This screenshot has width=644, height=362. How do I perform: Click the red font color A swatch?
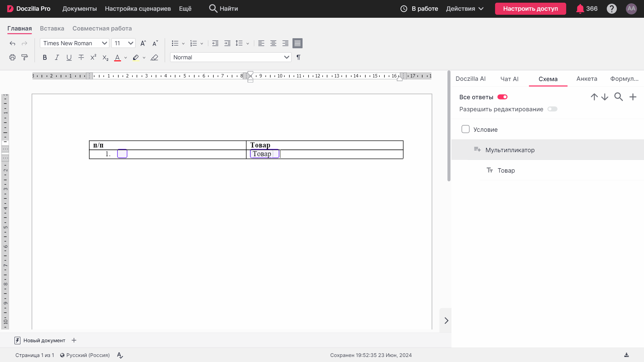[117, 58]
